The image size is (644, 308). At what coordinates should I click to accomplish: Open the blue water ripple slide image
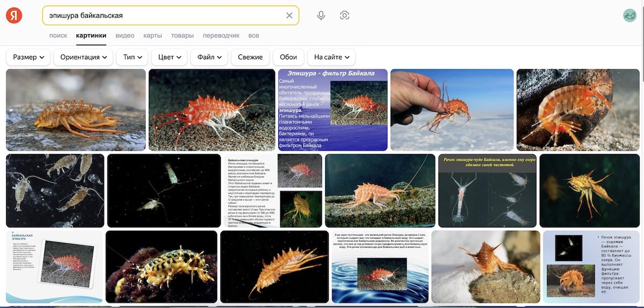pos(380,267)
